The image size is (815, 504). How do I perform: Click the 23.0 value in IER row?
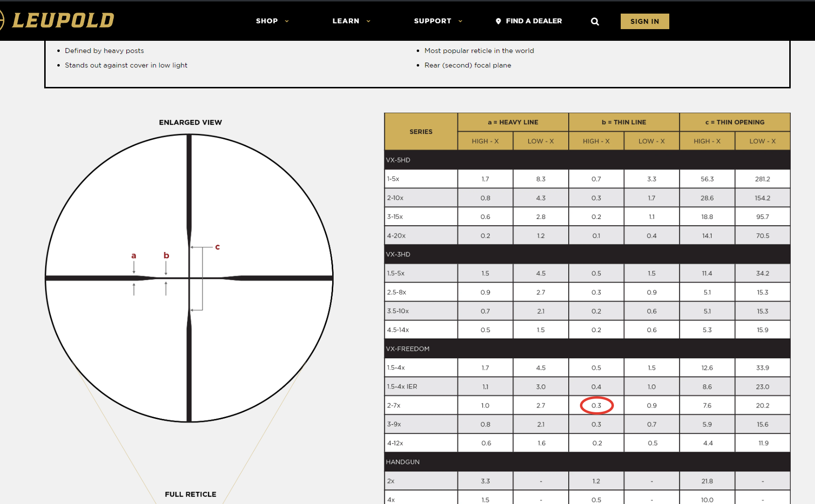(x=763, y=386)
